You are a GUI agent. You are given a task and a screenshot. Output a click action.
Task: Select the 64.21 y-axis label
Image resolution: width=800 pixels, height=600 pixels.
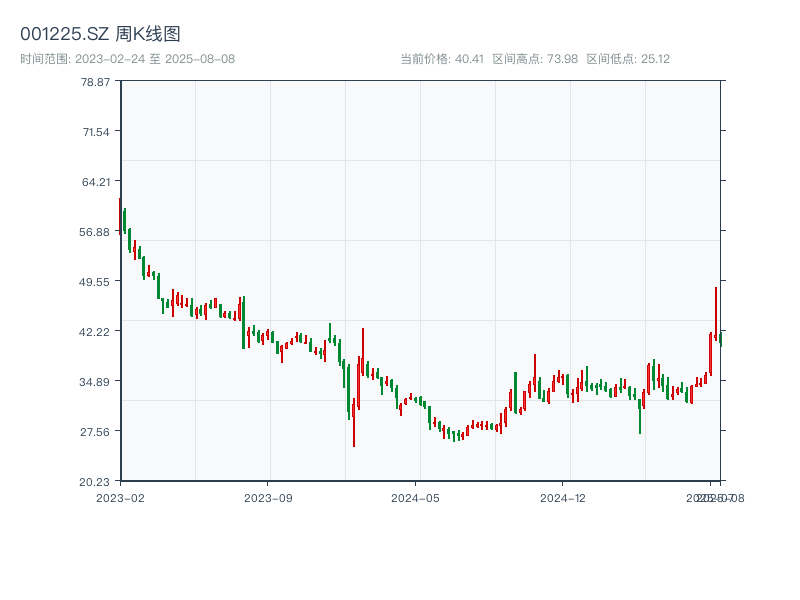click(x=96, y=181)
